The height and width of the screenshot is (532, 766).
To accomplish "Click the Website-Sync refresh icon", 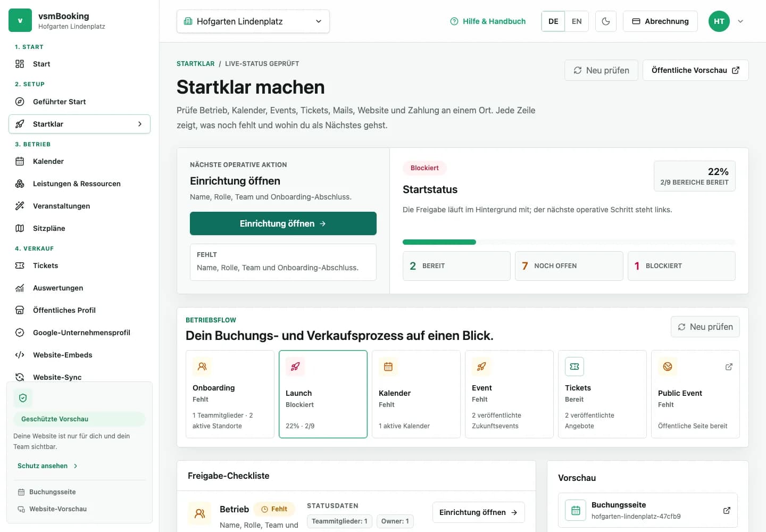I will click(20, 377).
